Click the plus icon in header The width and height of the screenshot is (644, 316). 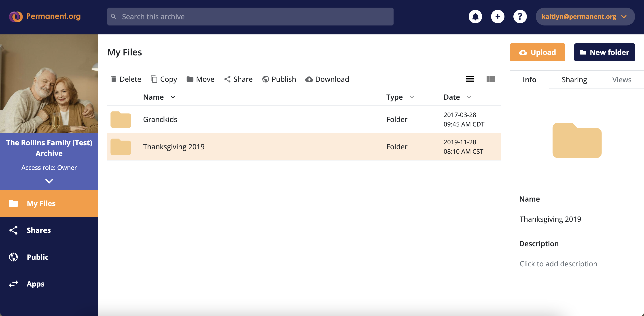498,17
